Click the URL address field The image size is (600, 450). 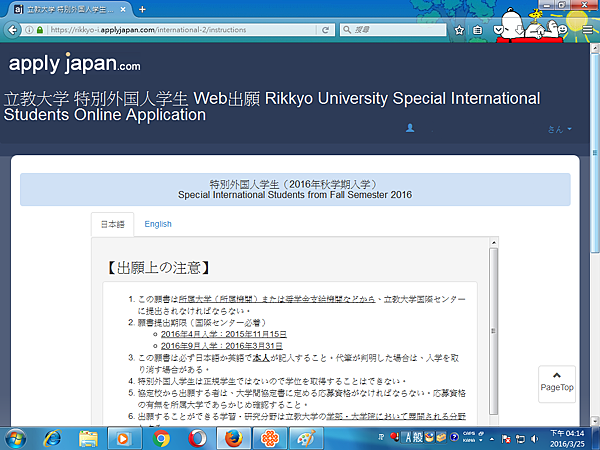[x=182, y=30]
